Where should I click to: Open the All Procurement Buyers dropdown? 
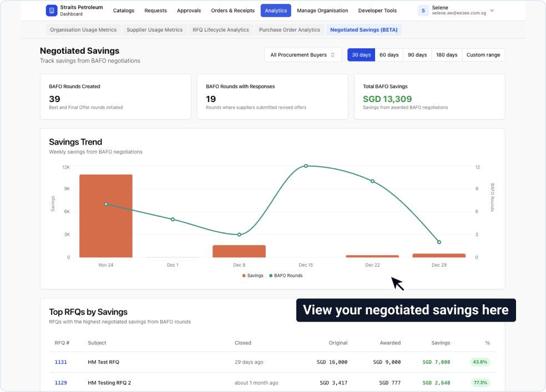coord(302,55)
